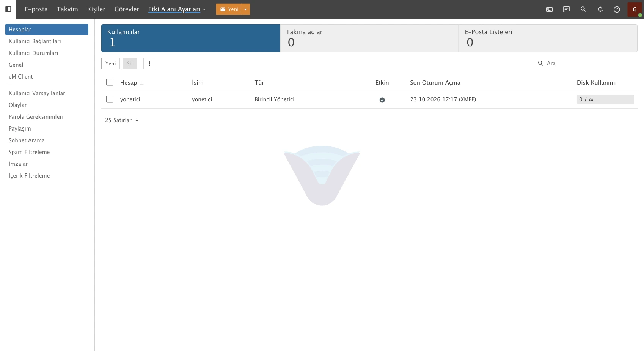Open Spam Filtreleme in the sidebar
This screenshot has width=644, height=351.
[29, 152]
